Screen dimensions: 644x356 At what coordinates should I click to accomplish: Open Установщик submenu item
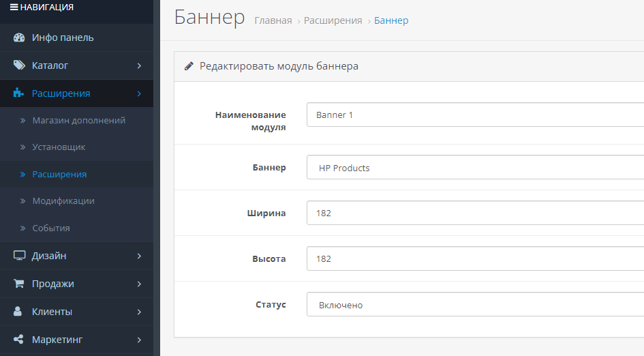tap(59, 147)
